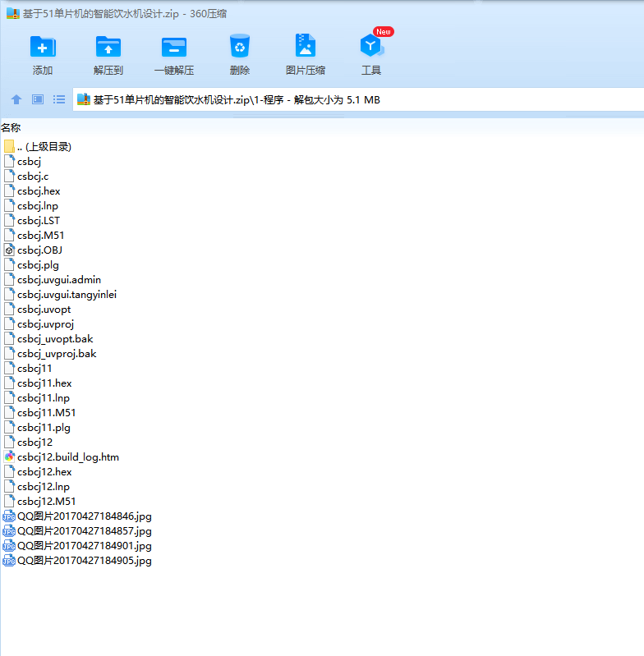Select the csbcj.uvgui.admin file
This screenshot has width=644, height=656.
click(53, 280)
